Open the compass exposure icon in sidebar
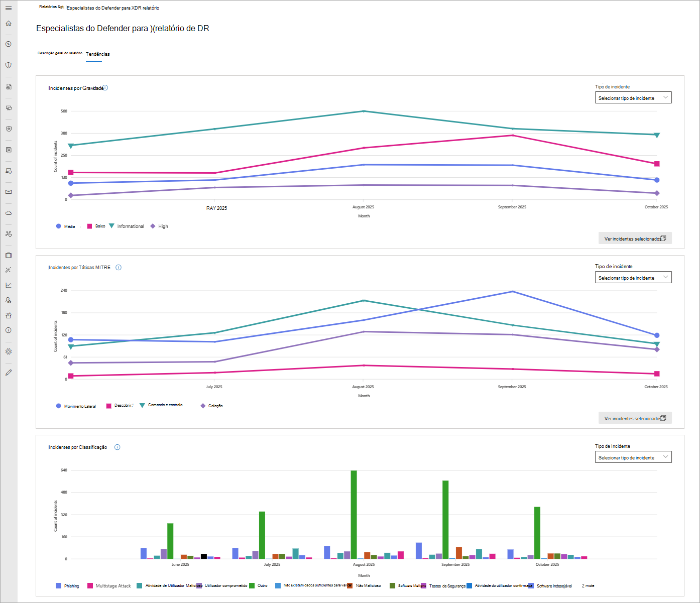Screen dimensions: 700x603 (9, 44)
